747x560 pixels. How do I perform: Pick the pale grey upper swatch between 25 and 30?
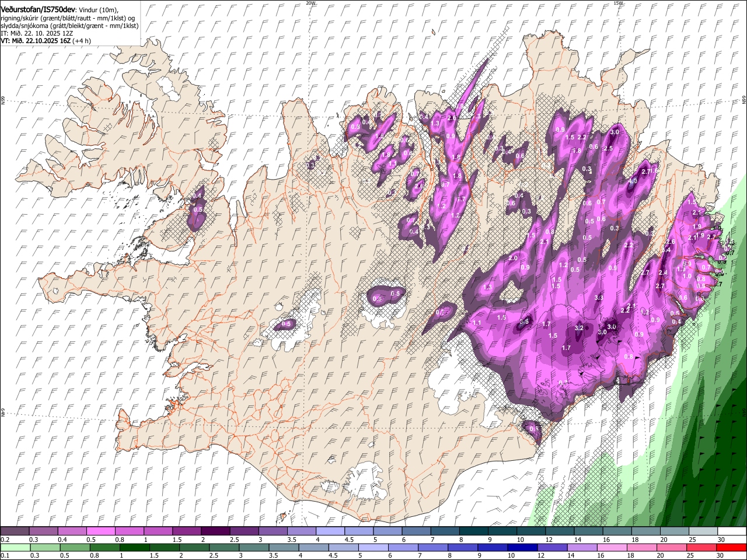703,531
